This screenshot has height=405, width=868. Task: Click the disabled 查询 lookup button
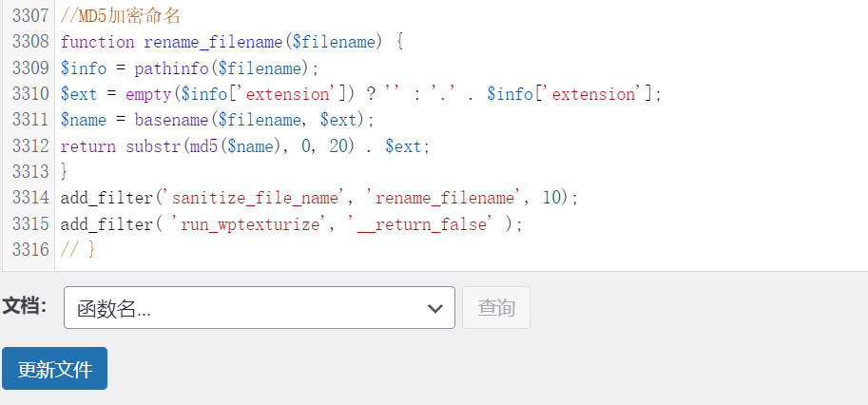[x=495, y=308]
